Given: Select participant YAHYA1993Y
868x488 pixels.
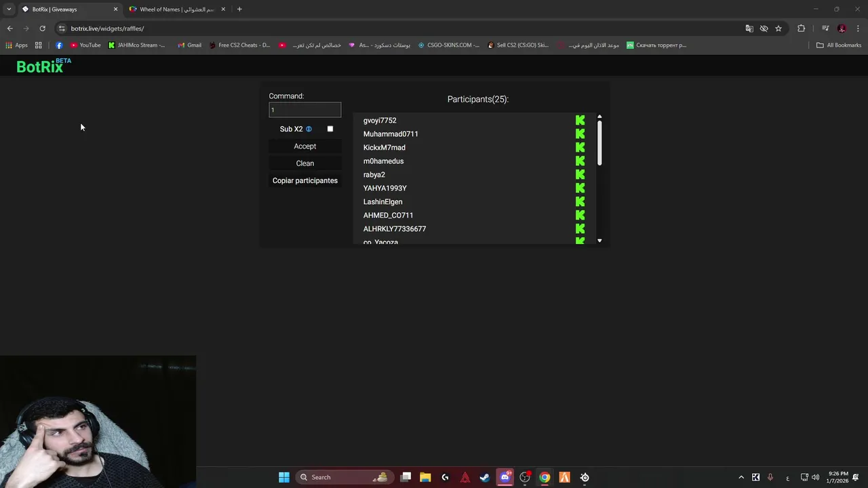Looking at the screenshot, I should point(385,188).
